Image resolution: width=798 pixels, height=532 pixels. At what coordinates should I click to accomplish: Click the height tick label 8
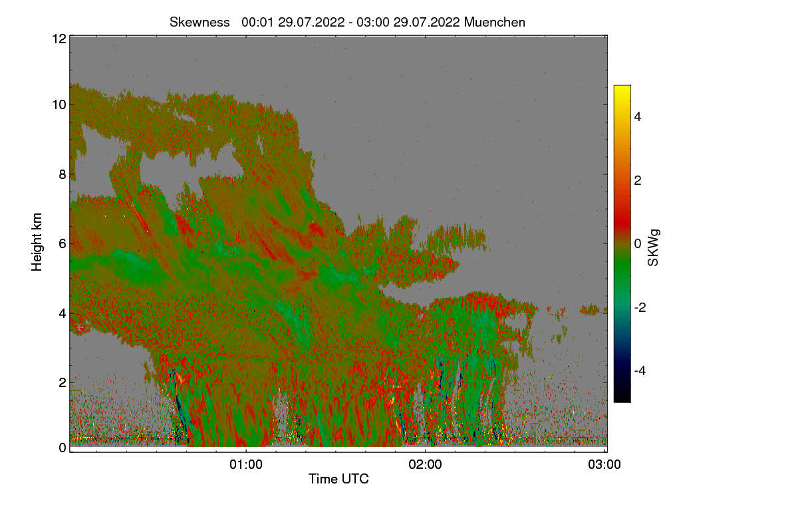pos(63,174)
